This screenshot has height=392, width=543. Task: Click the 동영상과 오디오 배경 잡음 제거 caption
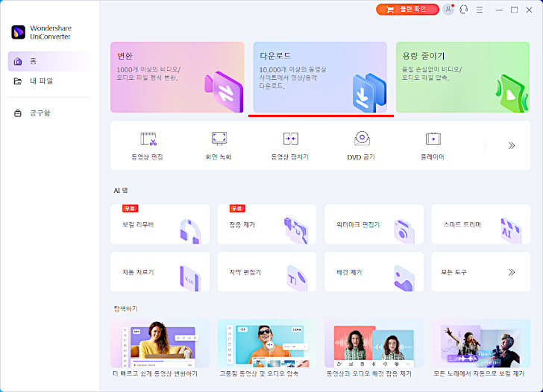pos(369,373)
